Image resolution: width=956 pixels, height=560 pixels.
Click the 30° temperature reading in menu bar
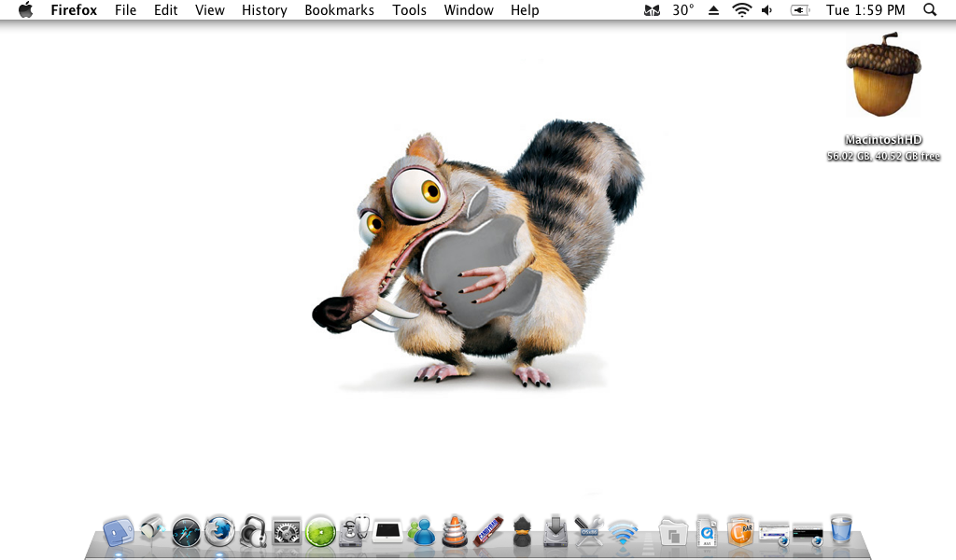pos(682,9)
